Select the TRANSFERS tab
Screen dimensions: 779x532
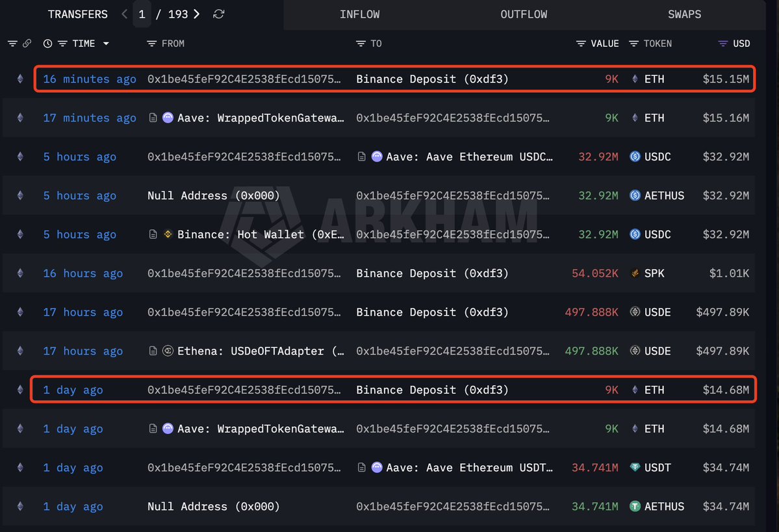[x=77, y=14]
